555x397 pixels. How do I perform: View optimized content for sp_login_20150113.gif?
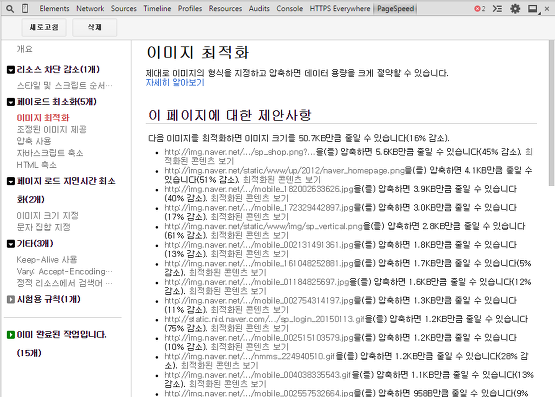point(250,328)
